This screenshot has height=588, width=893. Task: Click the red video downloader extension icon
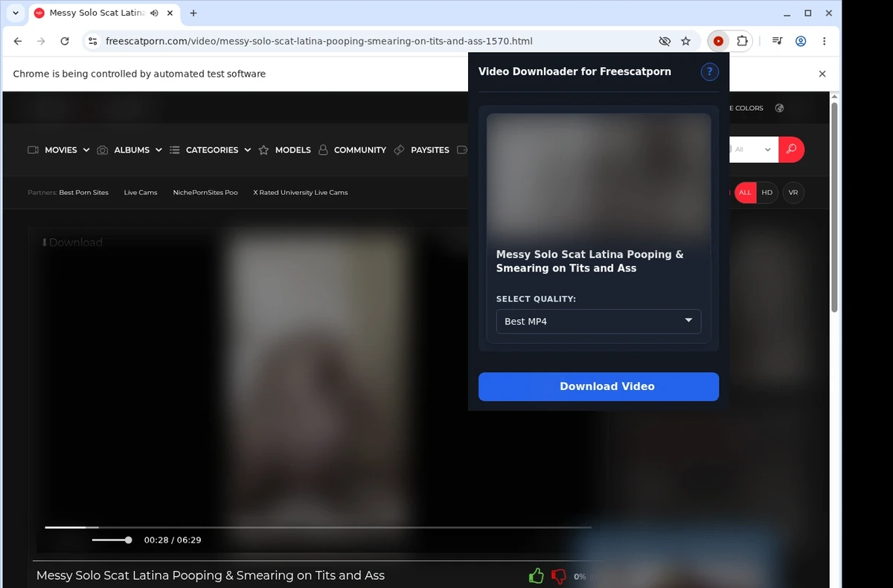[x=718, y=42]
